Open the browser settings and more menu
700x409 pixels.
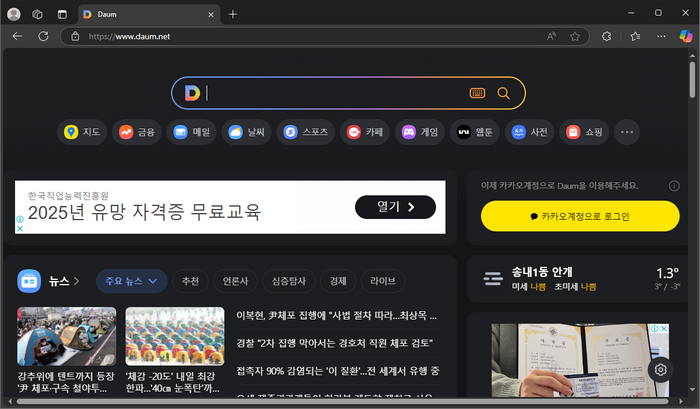tap(661, 36)
